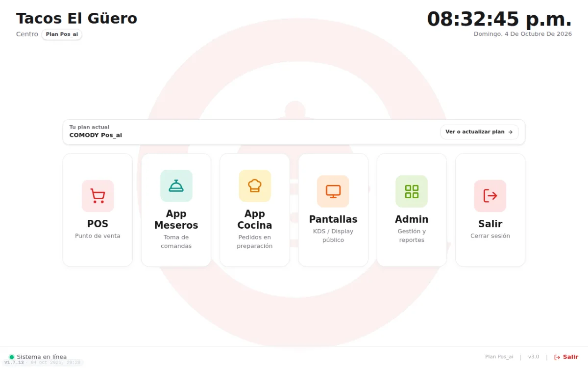This screenshot has height=368, width=588.
Task: Select the App Cocina card title
Action: (255, 219)
